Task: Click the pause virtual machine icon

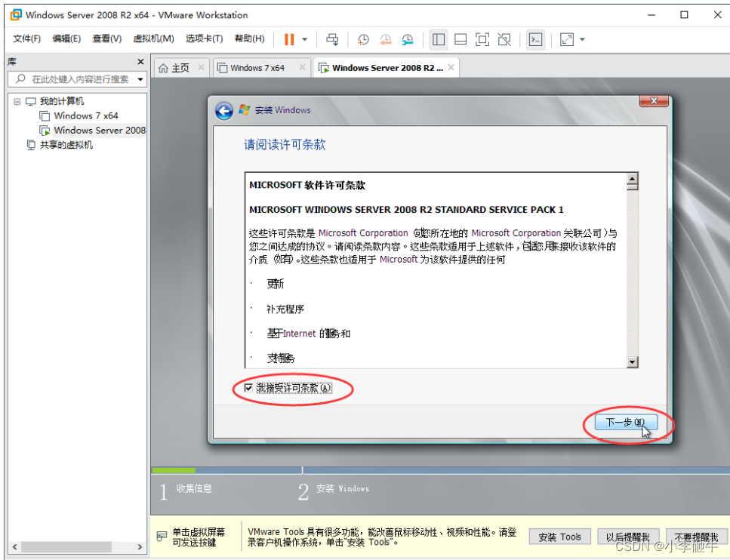Action: coord(289,39)
